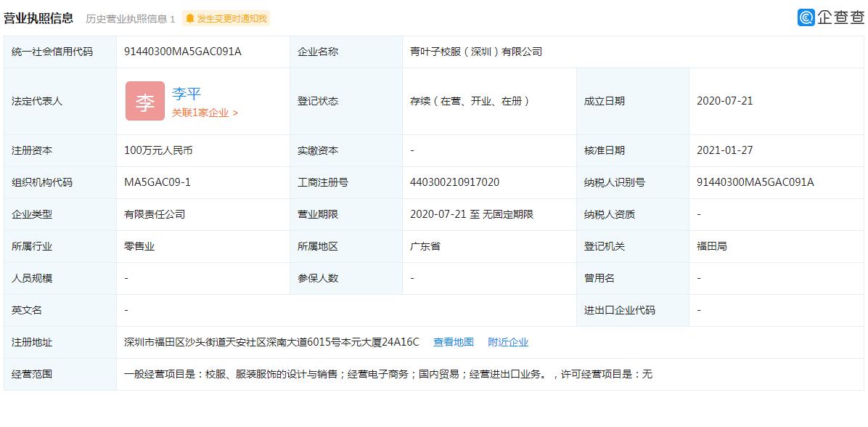The image size is (868, 427).
Task: Click the 参保人数 label
Action: (x=318, y=279)
